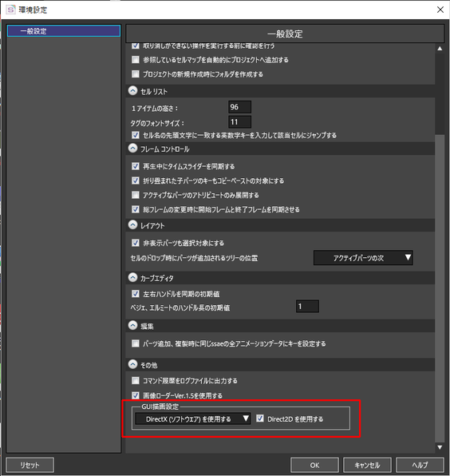Toggle Direct2D を使用する checkbox
Viewport: 450px width, 476px height.
pos(260,418)
